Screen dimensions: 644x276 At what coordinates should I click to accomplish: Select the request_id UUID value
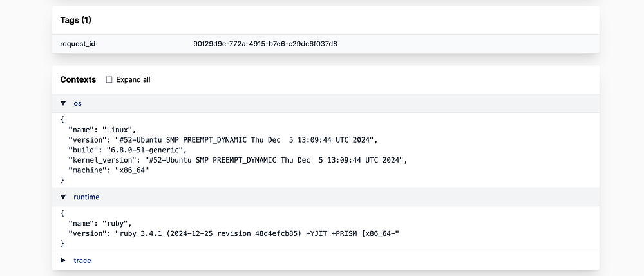click(265, 44)
